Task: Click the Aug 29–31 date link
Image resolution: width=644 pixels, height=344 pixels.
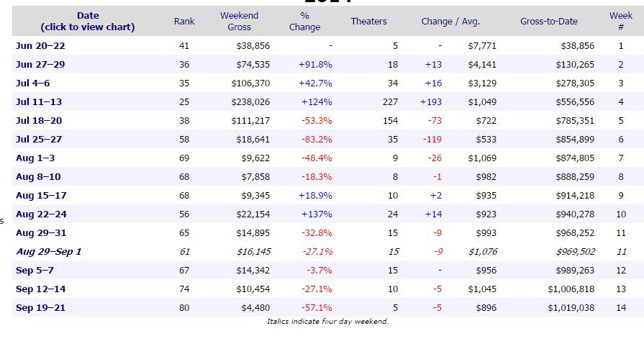Action: coord(41,232)
